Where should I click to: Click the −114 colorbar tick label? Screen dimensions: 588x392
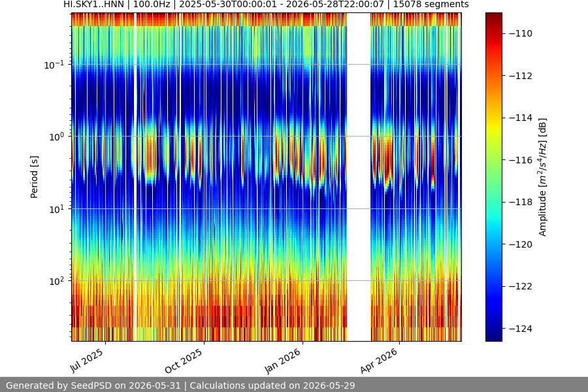521,118
